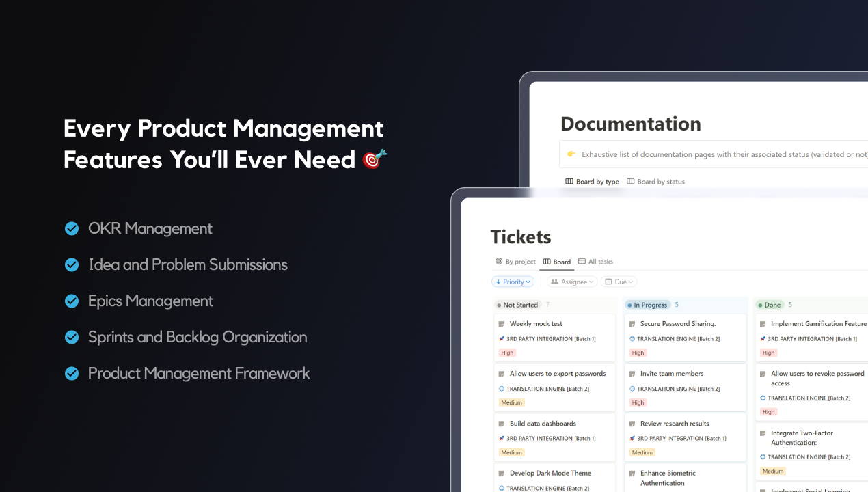Open the Priority sort dropdown
This screenshot has width=868, height=492.
click(513, 282)
